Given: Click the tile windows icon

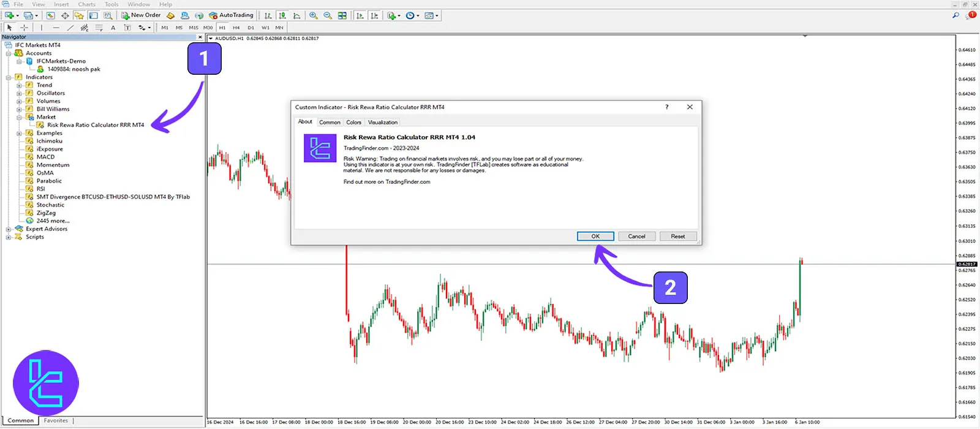Looking at the screenshot, I should click(x=342, y=15).
